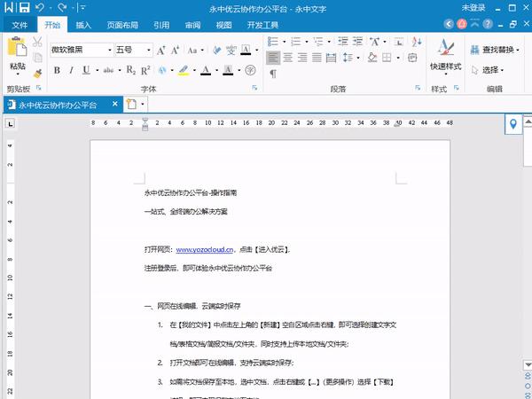Toggle Align Left paragraph button
The height and width of the screenshot is (399, 532).
[x=273, y=58]
